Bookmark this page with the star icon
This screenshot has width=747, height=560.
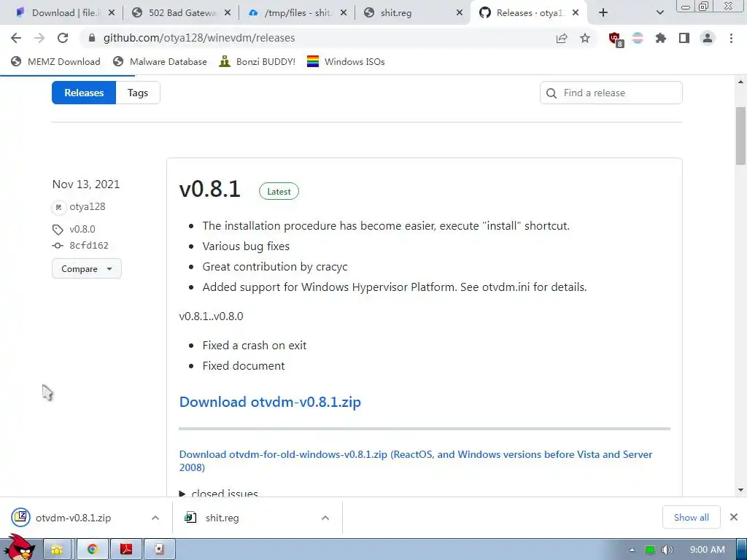585,38
